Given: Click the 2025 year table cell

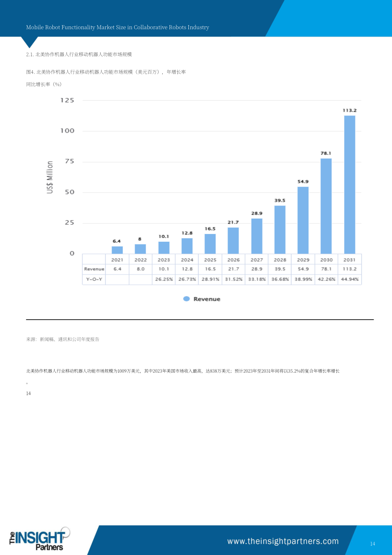Looking at the screenshot, I should pyautogui.click(x=210, y=260).
